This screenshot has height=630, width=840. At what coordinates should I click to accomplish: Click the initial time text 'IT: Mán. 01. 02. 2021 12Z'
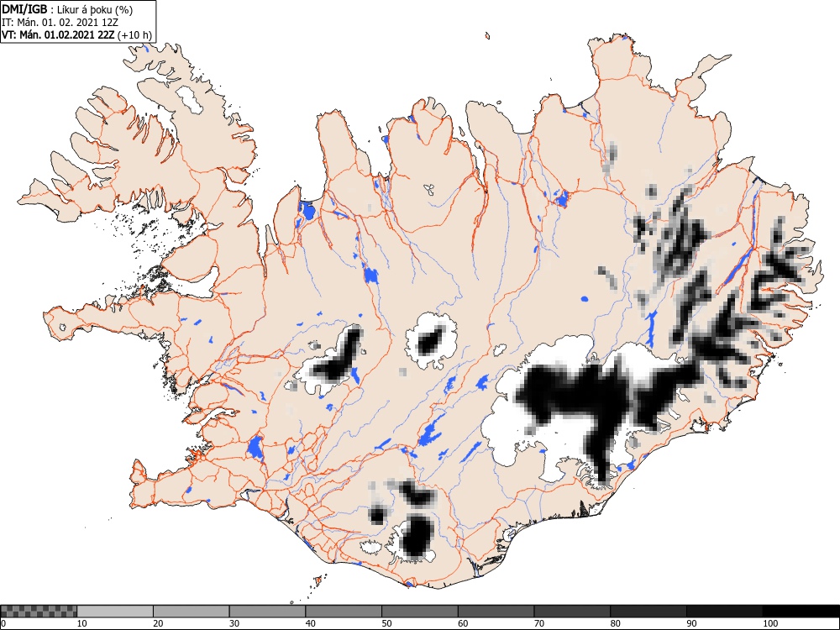[x=60, y=23]
